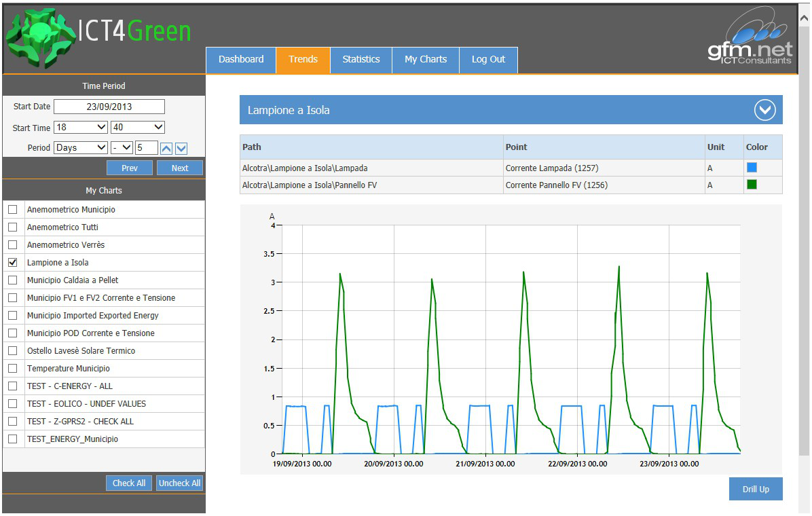Click the period increment up arrow

tap(166, 148)
